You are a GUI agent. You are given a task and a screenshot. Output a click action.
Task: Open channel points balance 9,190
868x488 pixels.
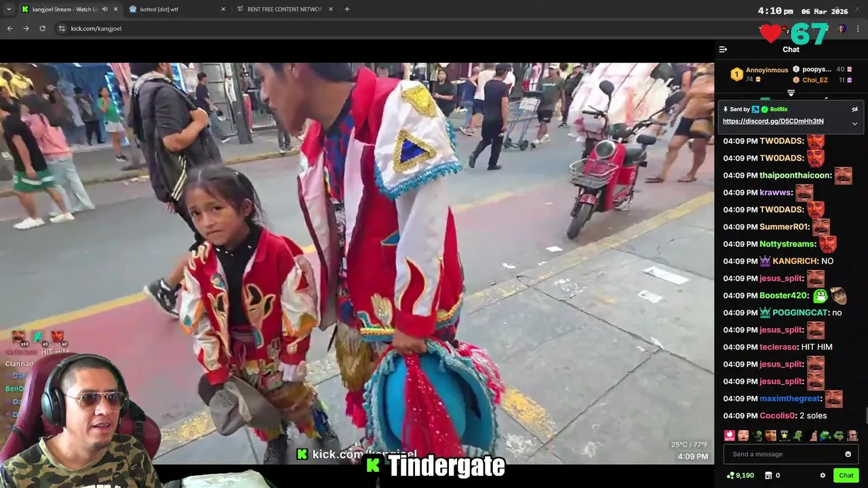click(740, 475)
